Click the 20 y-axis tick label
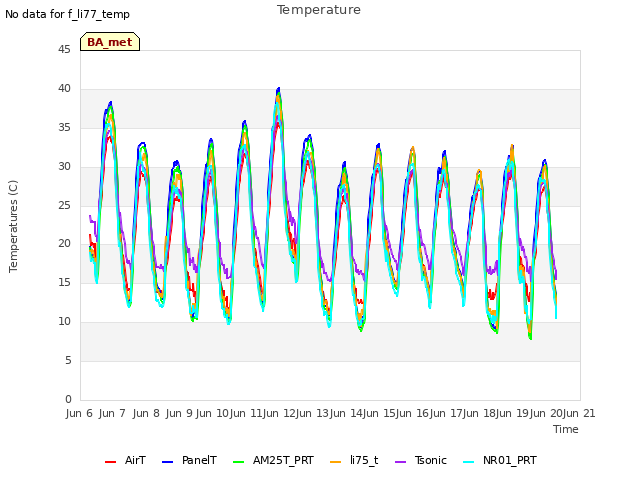Screen dimensions: 640x480 click(64, 244)
